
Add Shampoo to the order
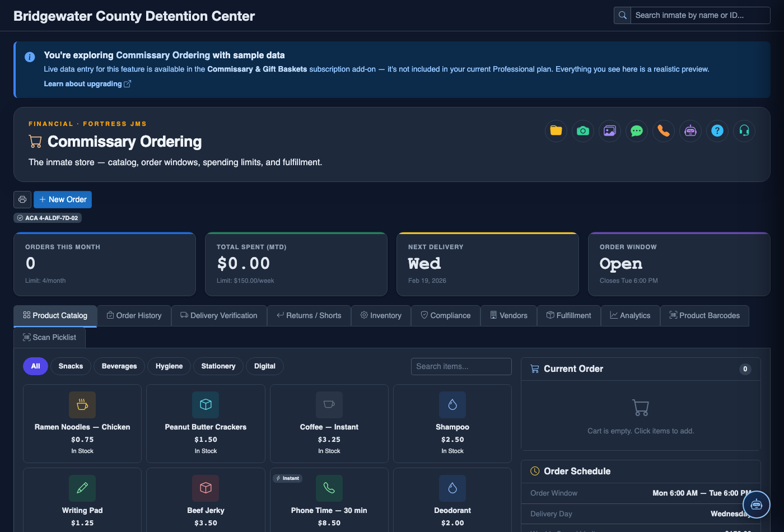click(x=452, y=423)
